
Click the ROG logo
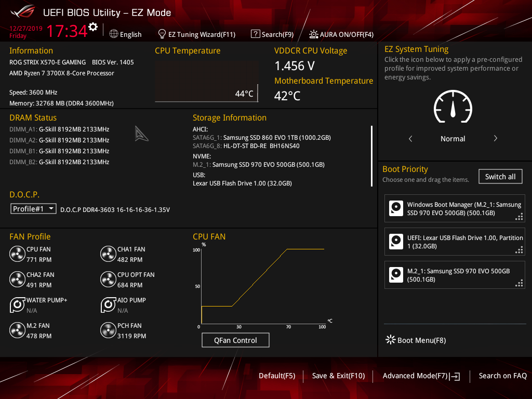23,12
